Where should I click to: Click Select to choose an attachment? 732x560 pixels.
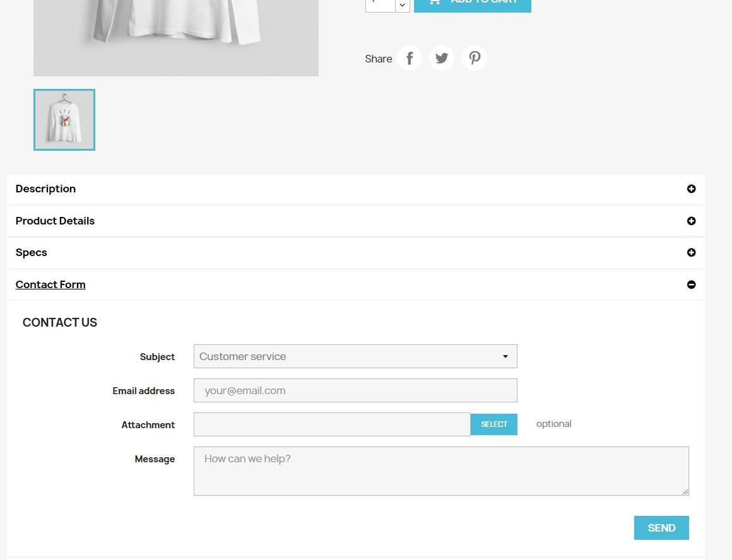494,424
